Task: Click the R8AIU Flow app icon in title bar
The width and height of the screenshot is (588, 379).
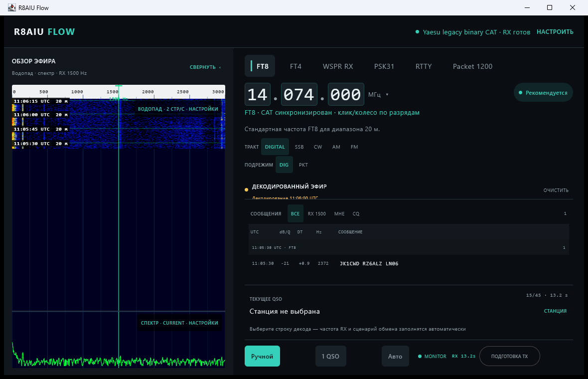Action: [x=12, y=7]
